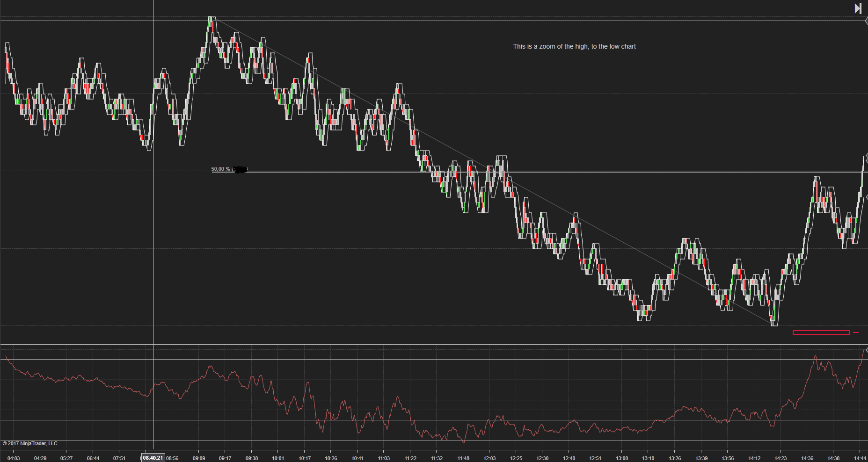
Task: Pick the 10:26 time label
Action: (331, 458)
